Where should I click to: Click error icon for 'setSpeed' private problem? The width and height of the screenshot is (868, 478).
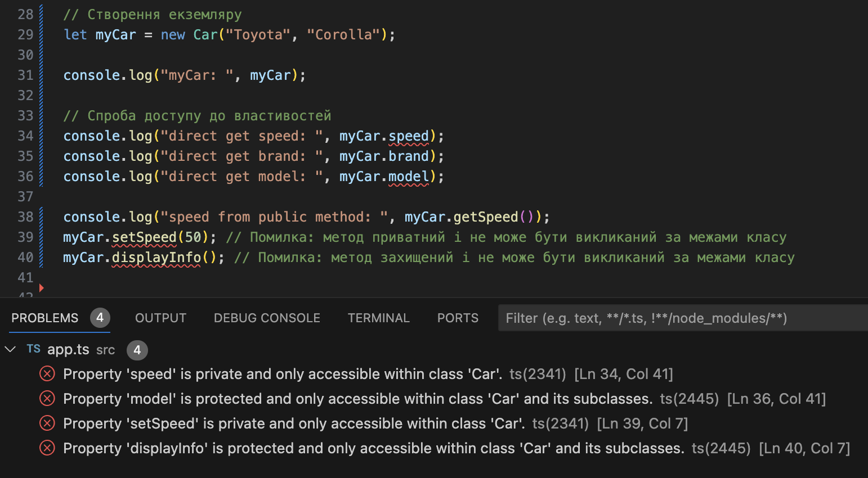47,423
